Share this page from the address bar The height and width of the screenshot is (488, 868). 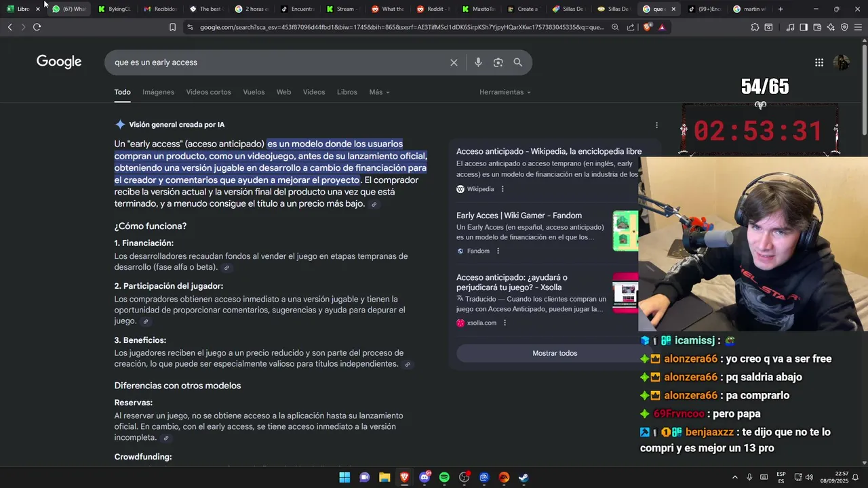[x=631, y=27]
